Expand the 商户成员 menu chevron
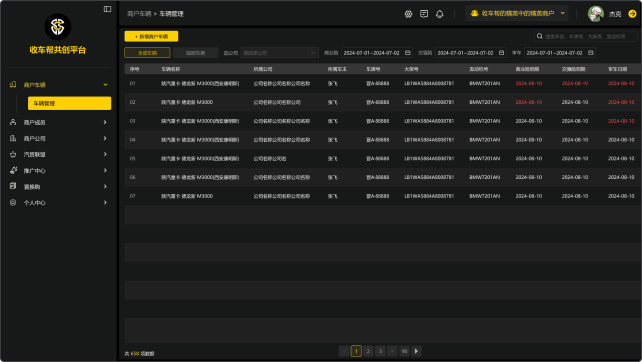Viewport: 642px width, 362px height. 105,122
